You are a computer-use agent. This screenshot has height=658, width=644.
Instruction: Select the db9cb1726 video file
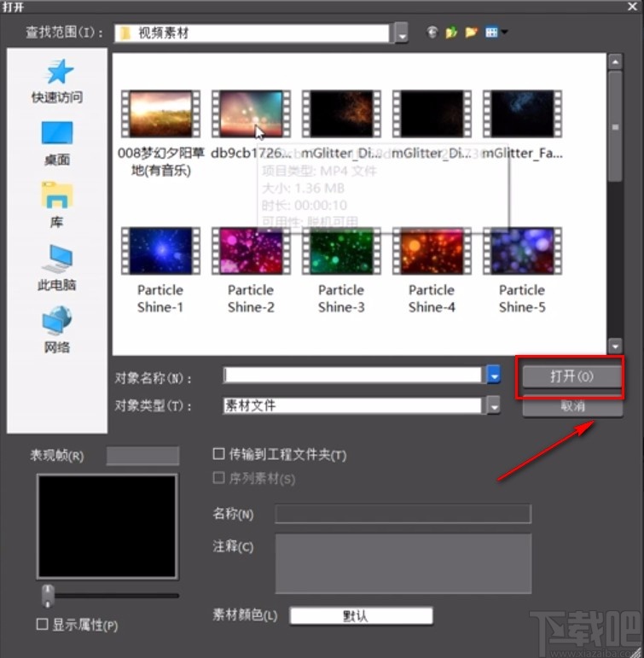click(251, 114)
